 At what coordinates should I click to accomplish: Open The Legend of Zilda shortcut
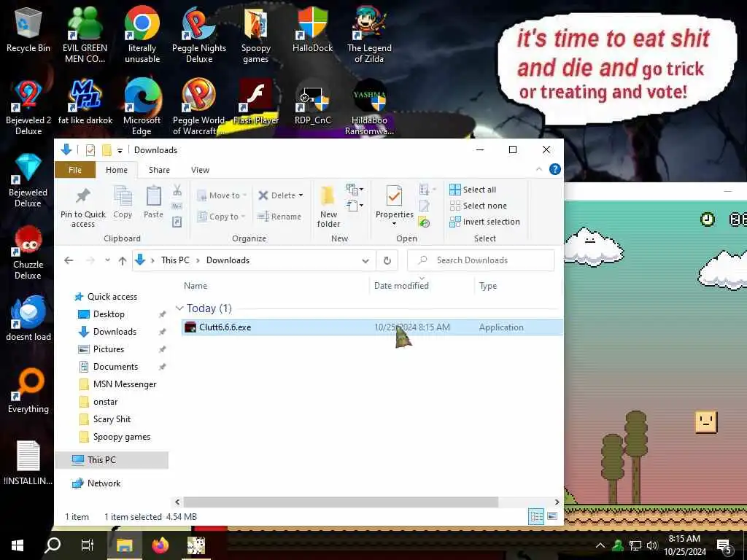coord(369,34)
